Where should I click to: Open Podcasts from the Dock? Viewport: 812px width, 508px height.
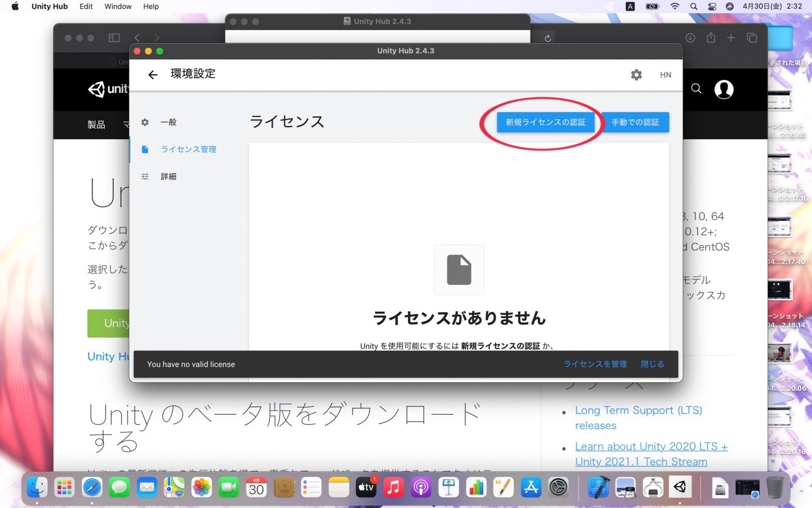tap(421, 487)
